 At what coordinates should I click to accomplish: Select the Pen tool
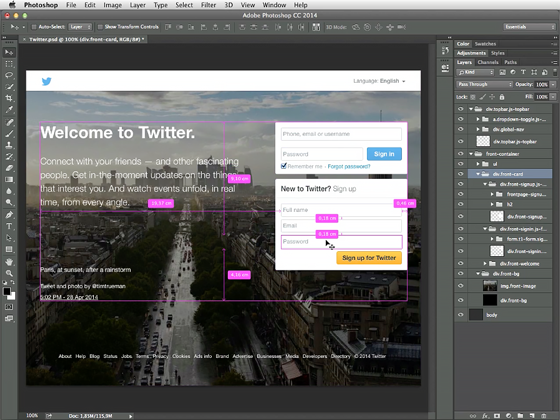coord(9,215)
